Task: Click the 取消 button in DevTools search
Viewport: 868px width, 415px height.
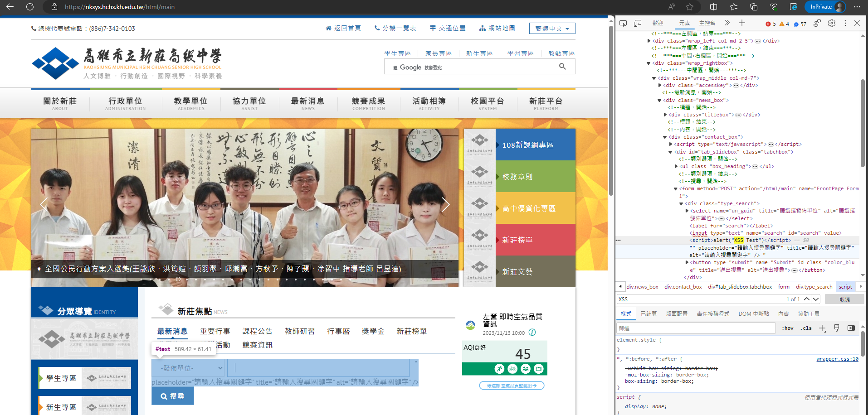Action: pos(844,299)
